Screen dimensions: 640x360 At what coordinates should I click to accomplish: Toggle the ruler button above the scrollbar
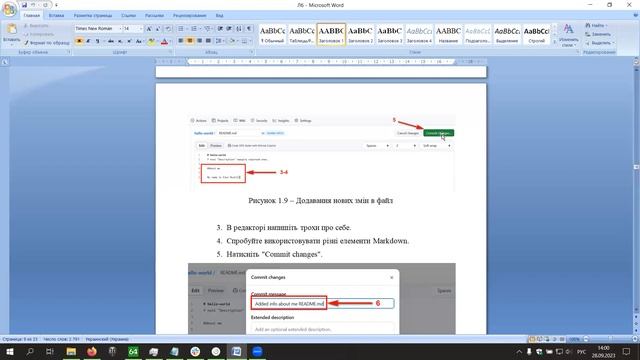[x=636, y=61]
